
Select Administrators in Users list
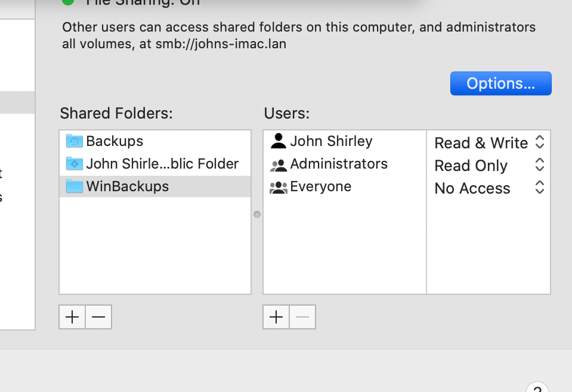pyautogui.click(x=339, y=164)
